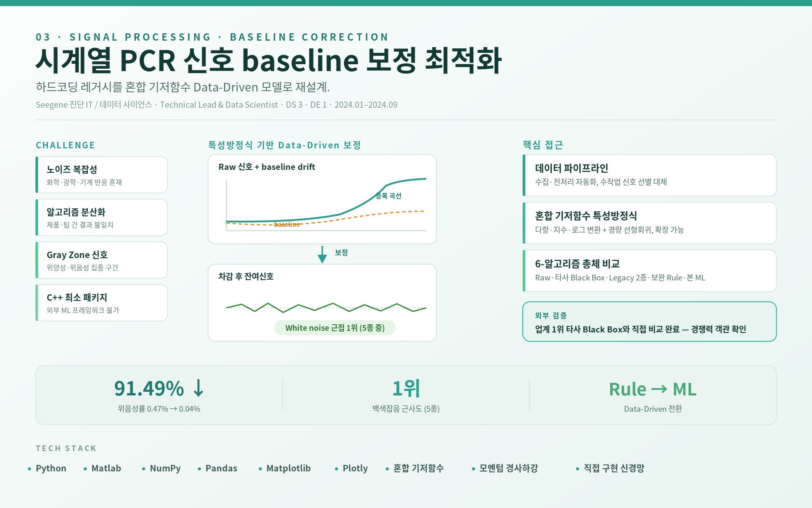This screenshot has height=508, width=812.
Task: Click 위음성률 0.47% → 0.04% caption
Action: [x=159, y=409]
